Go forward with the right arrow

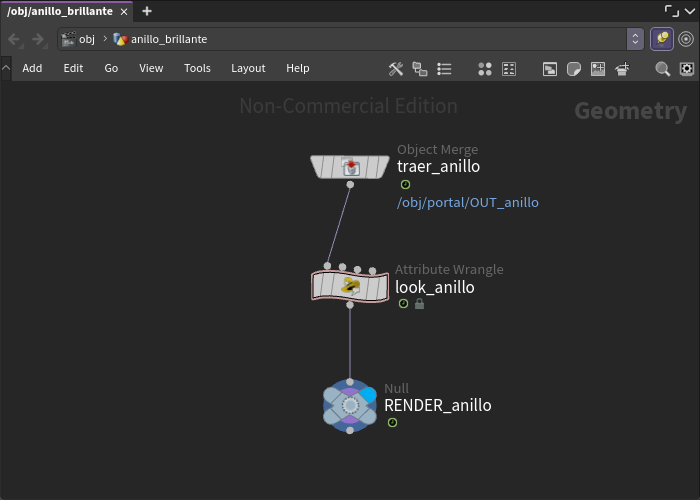39,39
